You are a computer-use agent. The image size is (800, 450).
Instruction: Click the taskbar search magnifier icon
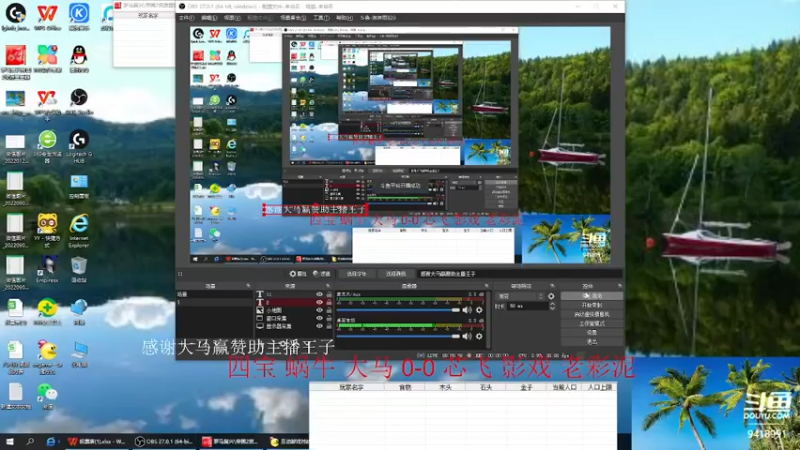pos(30,442)
